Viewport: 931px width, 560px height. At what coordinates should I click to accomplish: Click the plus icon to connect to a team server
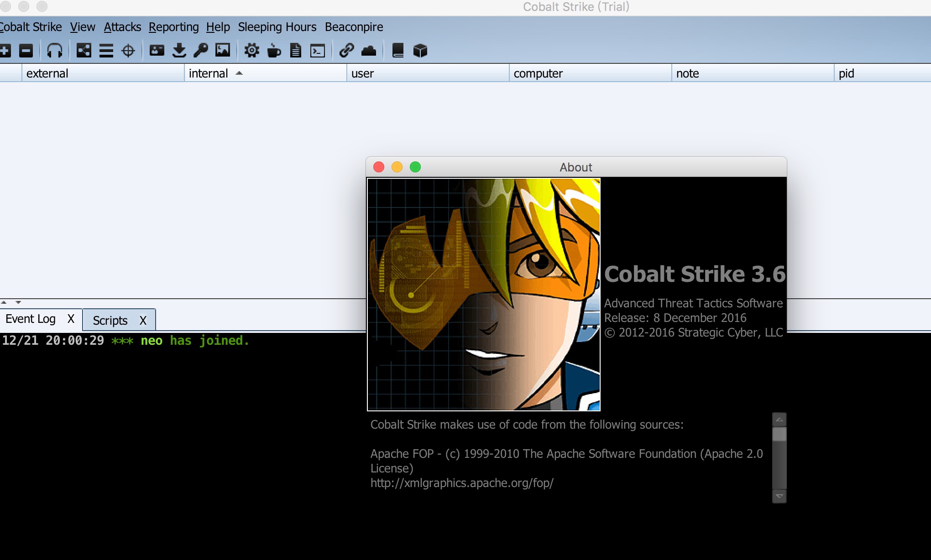pyautogui.click(x=5, y=51)
